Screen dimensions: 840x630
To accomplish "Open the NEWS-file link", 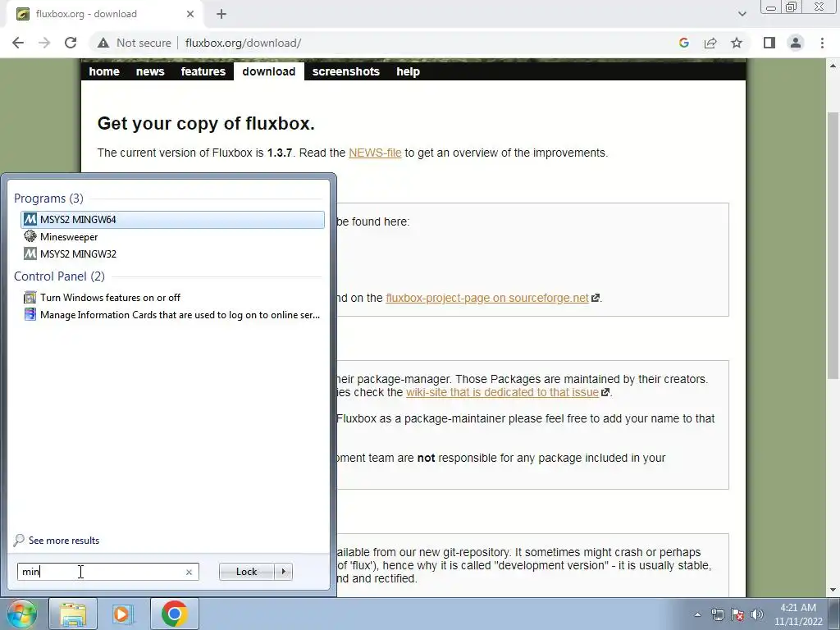I will point(375,153).
